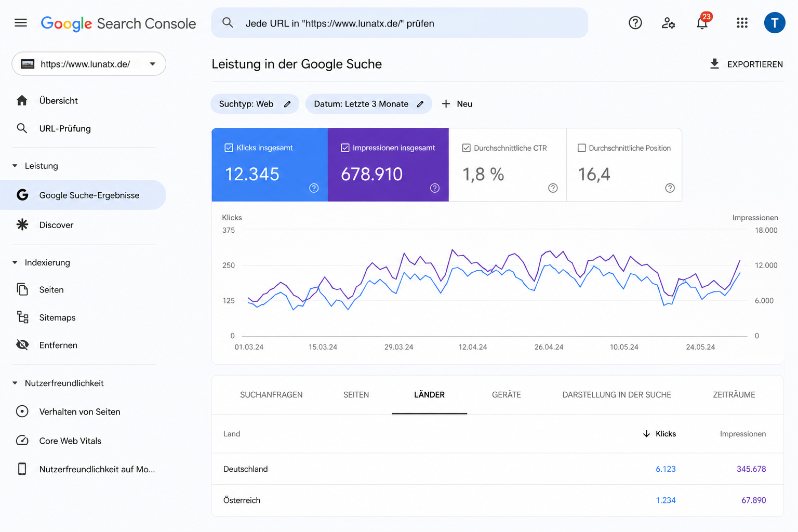Add a new filter with Neu
The height and width of the screenshot is (532, 798).
(457, 104)
